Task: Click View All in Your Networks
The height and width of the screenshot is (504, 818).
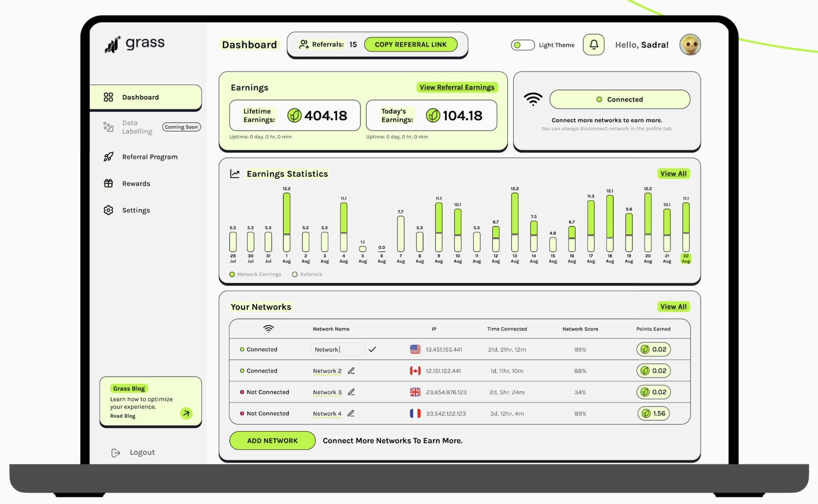Action: click(673, 306)
